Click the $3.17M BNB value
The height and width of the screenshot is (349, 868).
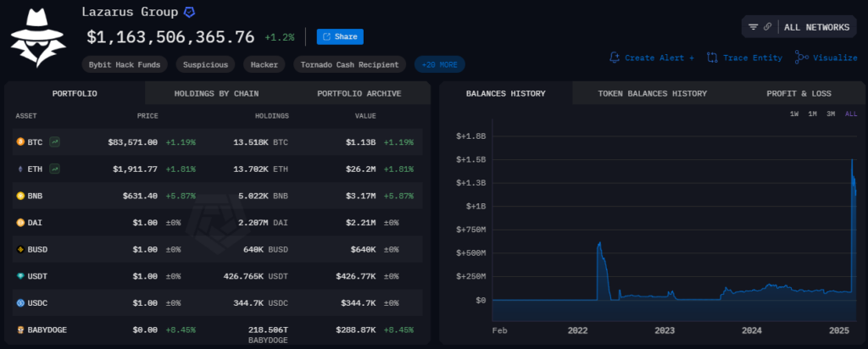[x=361, y=196]
